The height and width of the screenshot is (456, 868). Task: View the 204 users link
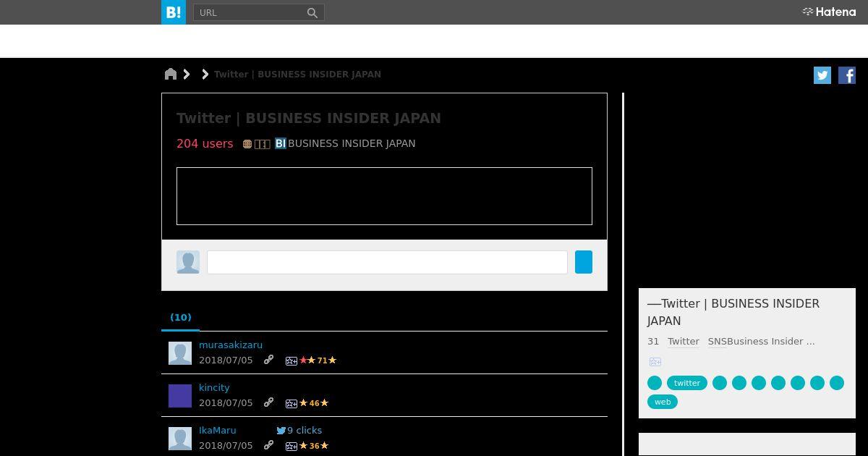[x=205, y=143]
